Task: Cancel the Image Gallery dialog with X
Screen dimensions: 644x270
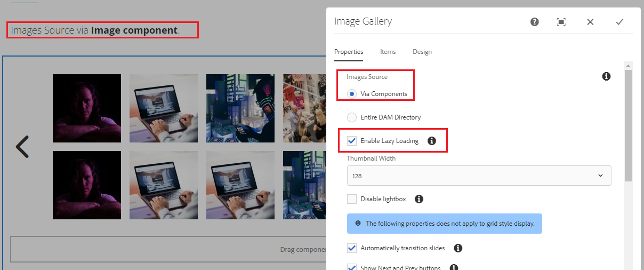Action: (590, 22)
